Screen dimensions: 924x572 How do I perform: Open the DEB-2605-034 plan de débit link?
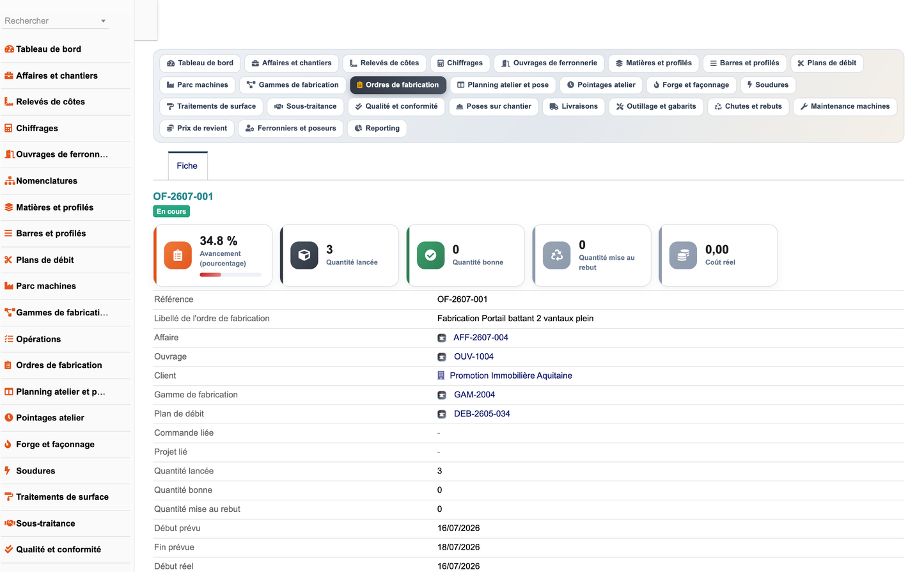point(482,415)
